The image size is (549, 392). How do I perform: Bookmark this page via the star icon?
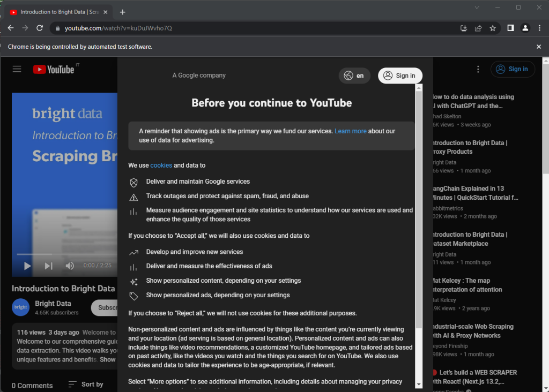coord(493,28)
